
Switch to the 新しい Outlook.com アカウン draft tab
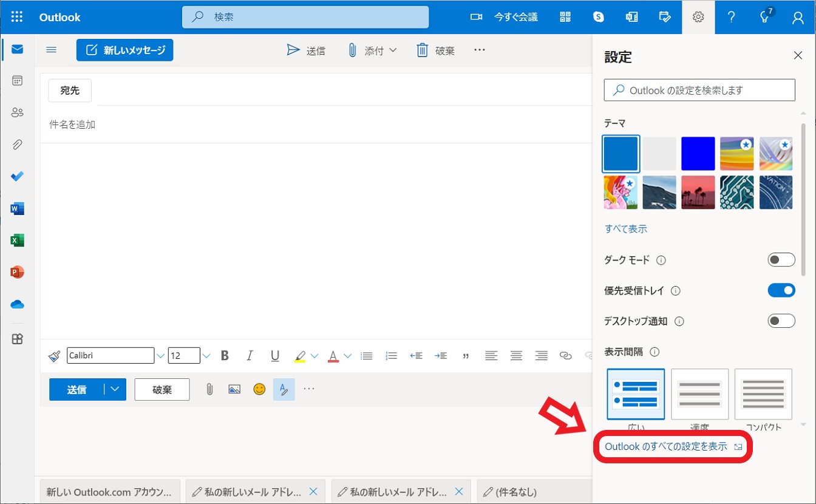click(x=110, y=492)
